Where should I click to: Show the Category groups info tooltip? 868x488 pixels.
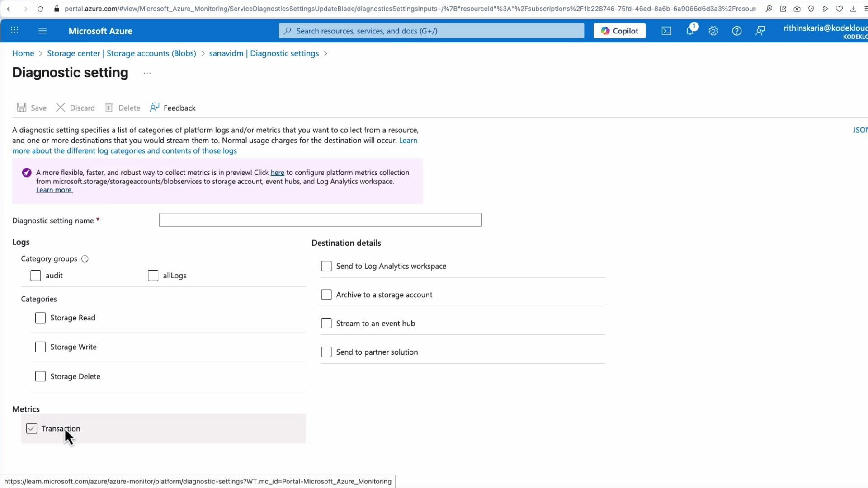[x=85, y=259]
